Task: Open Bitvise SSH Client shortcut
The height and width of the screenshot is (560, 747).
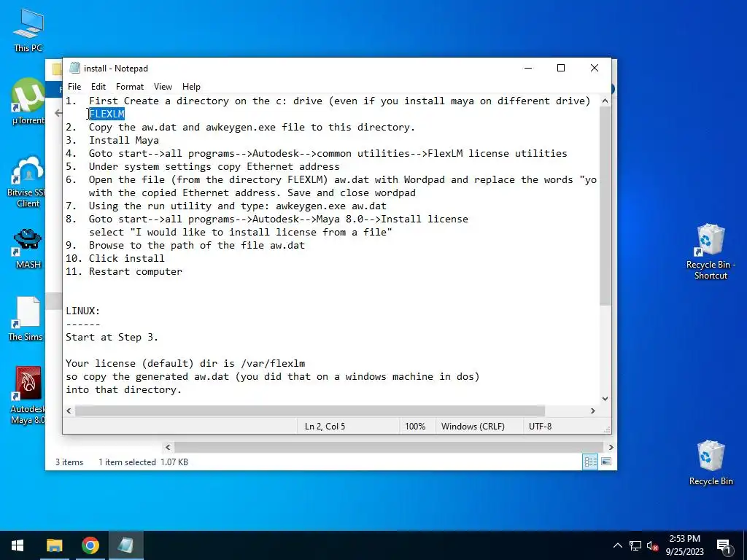Action: click(x=28, y=182)
